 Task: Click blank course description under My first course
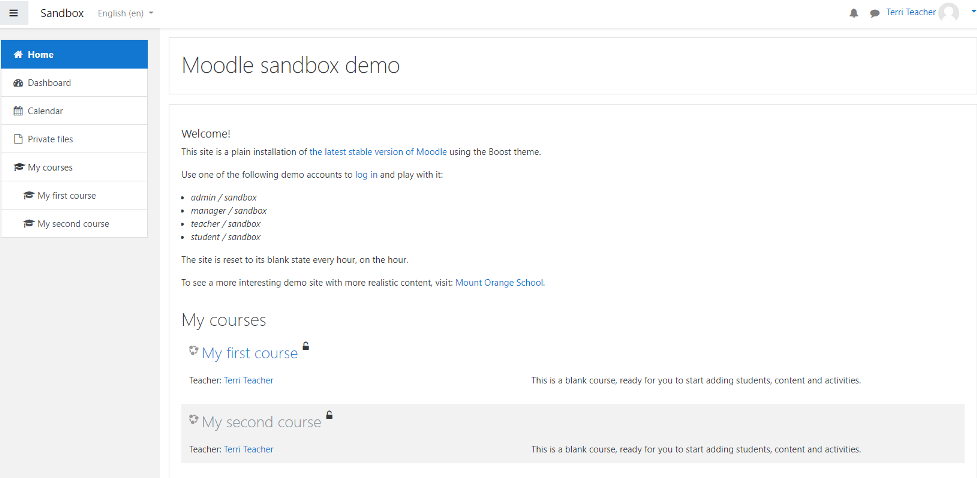[696, 380]
